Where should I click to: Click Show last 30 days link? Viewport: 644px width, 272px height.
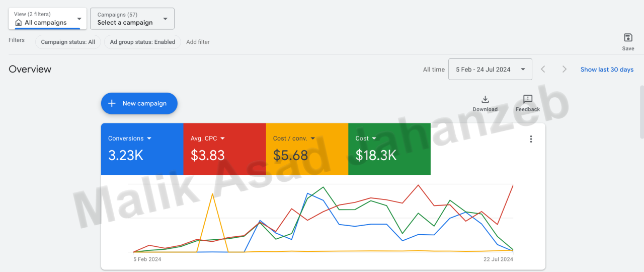click(x=607, y=70)
